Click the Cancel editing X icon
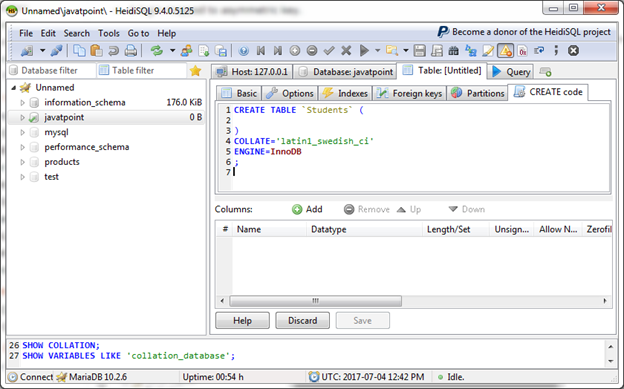 (346, 51)
